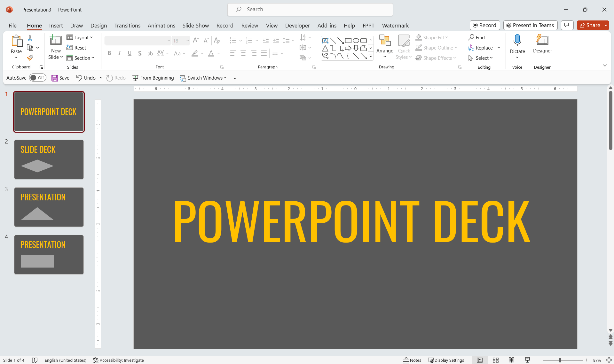Click slide 3 thumbnail in panel

click(49, 207)
